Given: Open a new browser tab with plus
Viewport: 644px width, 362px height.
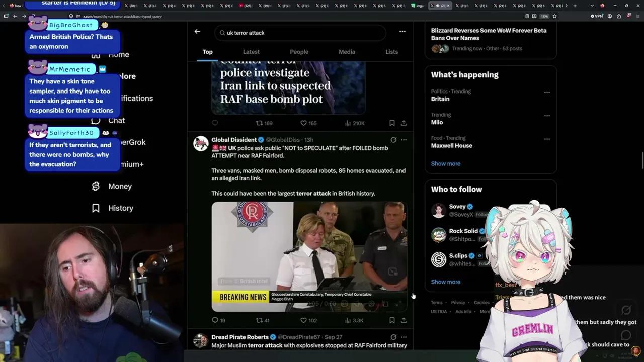Looking at the screenshot, I should click(x=575, y=6).
